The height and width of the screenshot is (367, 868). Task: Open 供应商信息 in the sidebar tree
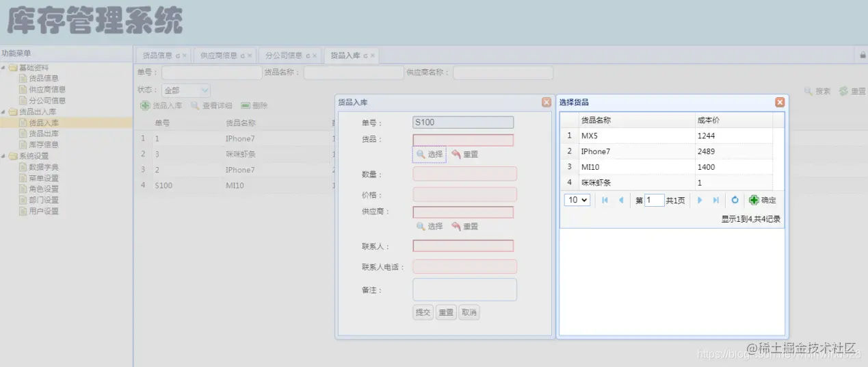pyautogui.click(x=47, y=89)
